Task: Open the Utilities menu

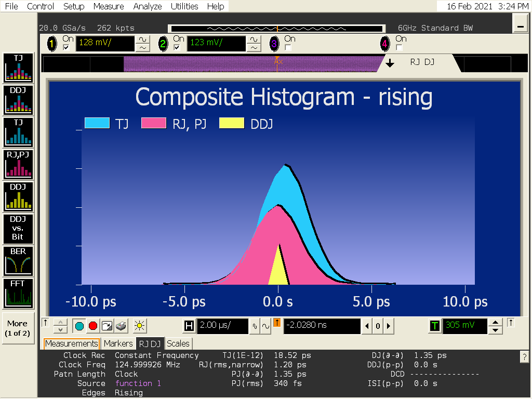Action: pyautogui.click(x=184, y=6)
